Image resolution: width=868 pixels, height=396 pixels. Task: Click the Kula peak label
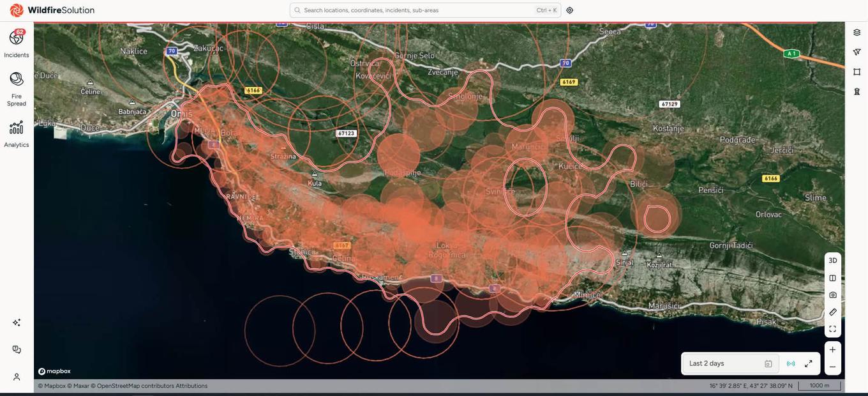click(x=315, y=183)
